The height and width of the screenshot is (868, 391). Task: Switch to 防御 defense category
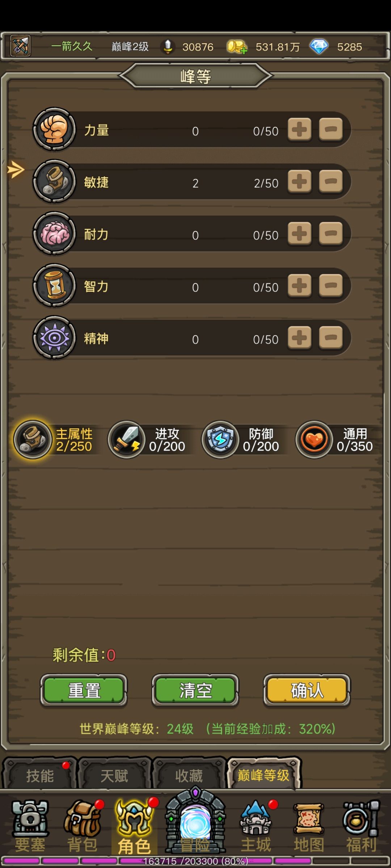coord(241,439)
